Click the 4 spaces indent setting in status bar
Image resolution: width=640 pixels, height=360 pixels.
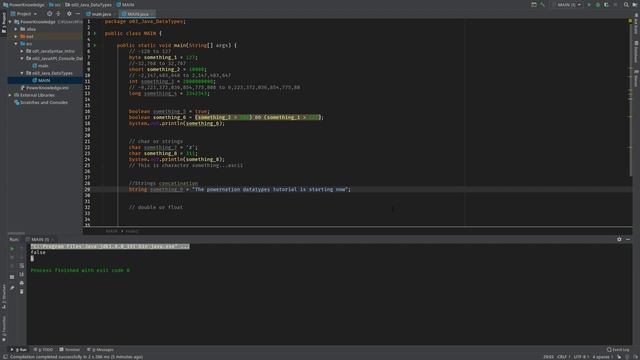pos(602,357)
